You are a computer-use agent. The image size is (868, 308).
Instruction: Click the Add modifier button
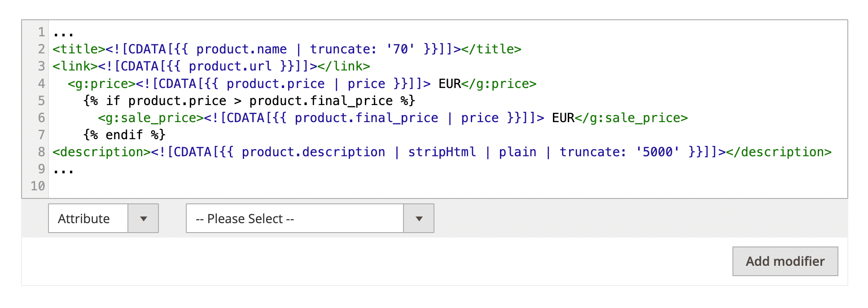click(785, 261)
